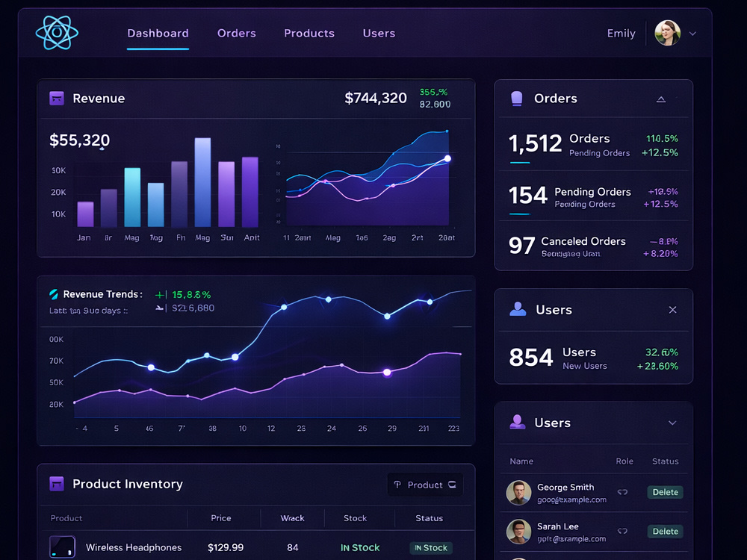
Task: Click the Product Inventory card icon
Action: [x=57, y=484]
